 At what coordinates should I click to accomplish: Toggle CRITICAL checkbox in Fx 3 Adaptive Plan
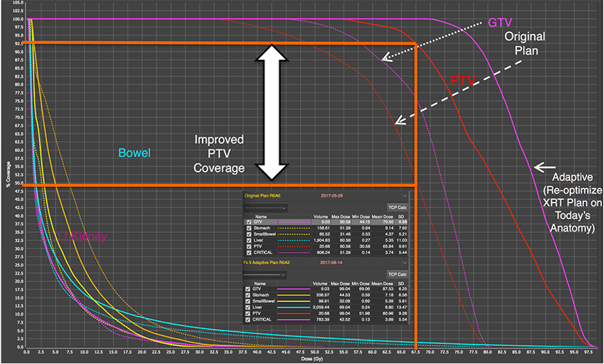point(248,319)
